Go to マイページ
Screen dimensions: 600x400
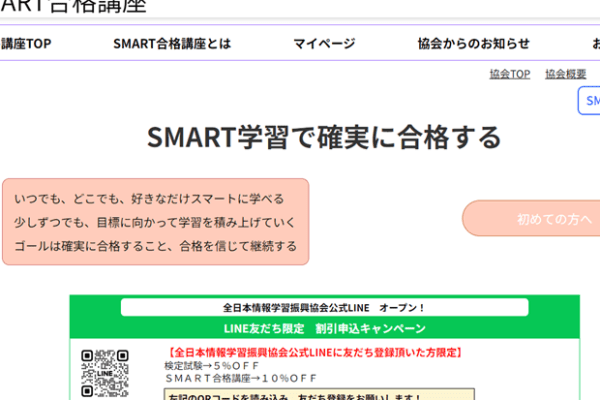(324, 43)
